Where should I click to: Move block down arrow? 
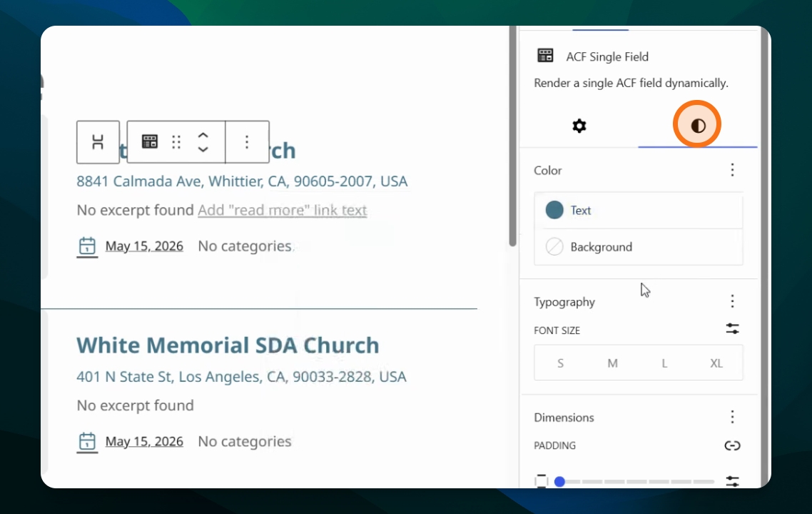tap(203, 149)
